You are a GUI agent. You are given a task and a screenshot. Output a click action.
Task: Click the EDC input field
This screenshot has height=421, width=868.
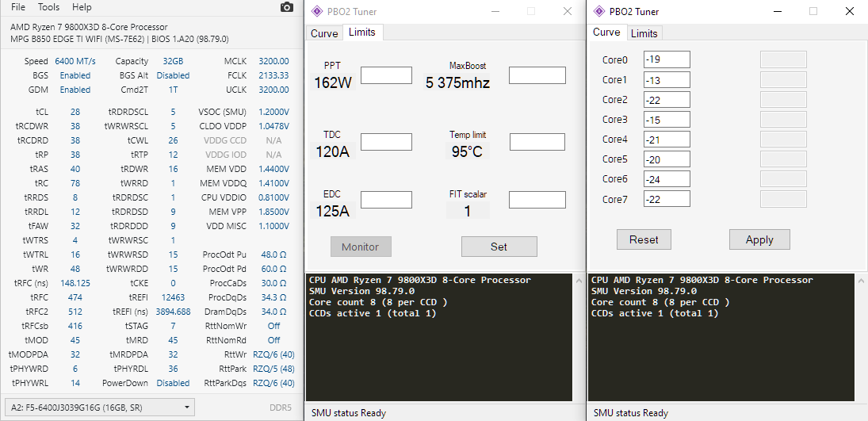[x=386, y=200]
